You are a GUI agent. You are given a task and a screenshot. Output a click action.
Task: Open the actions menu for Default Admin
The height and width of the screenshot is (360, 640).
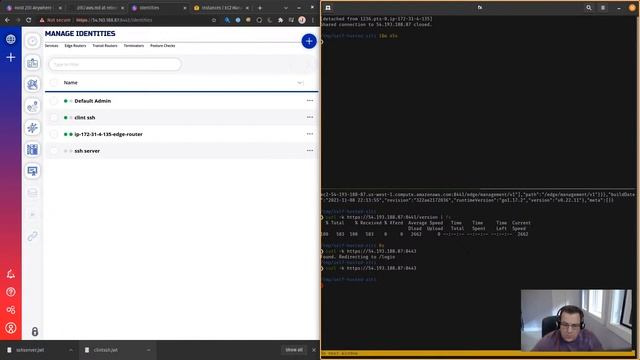pyautogui.click(x=310, y=101)
